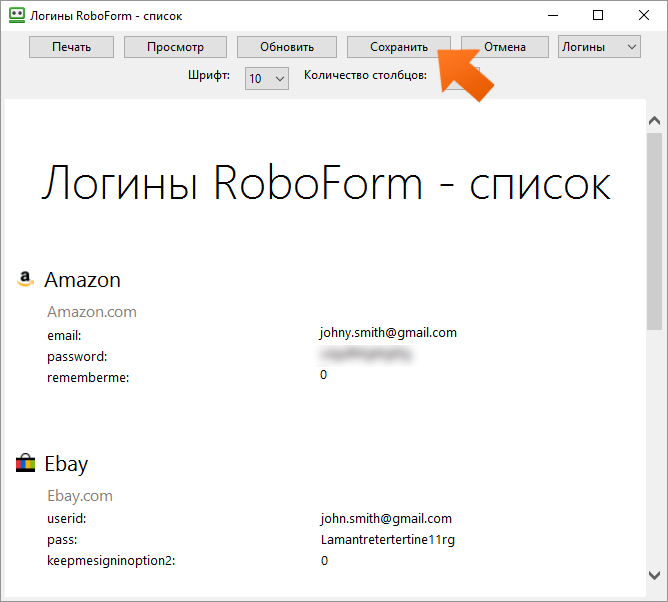The image size is (668, 602).
Task: Expand the Шрифт size dropdown
Action: pyautogui.click(x=267, y=78)
